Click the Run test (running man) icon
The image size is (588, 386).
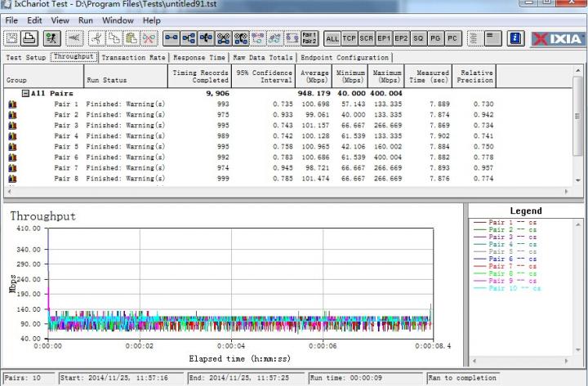(51, 38)
